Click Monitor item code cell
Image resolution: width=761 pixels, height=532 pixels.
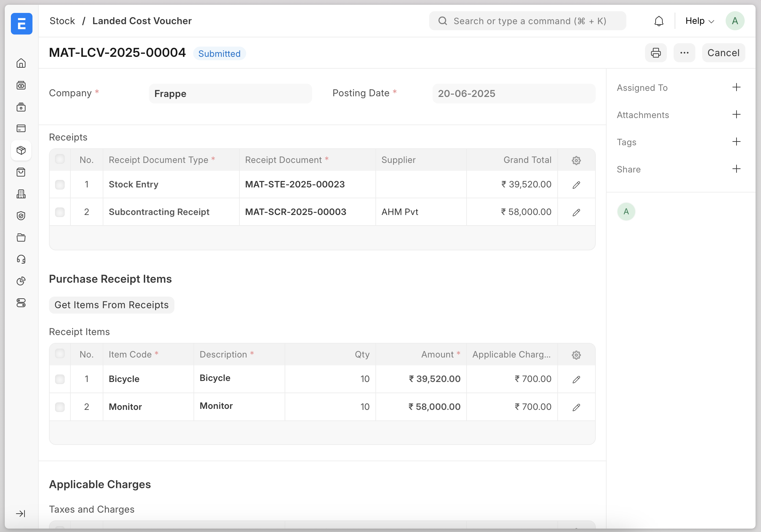pyautogui.click(x=148, y=407)
